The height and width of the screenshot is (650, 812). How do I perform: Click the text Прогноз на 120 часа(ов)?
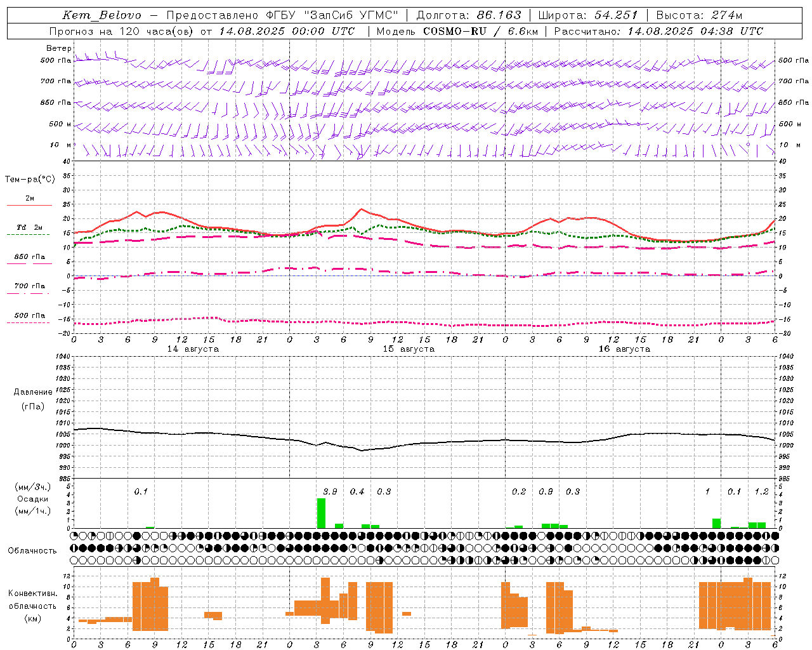click(122, 31)
